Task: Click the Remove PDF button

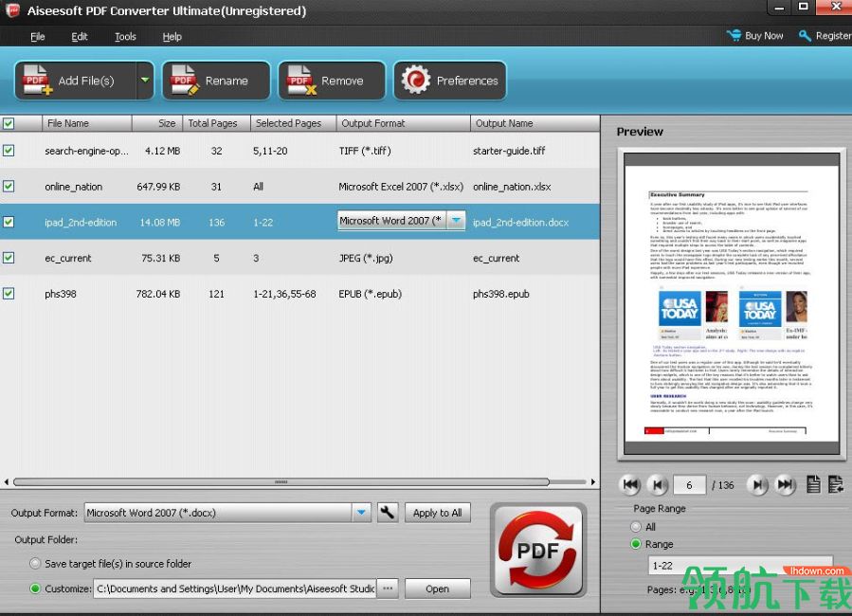Action: (x=332, y=81)
